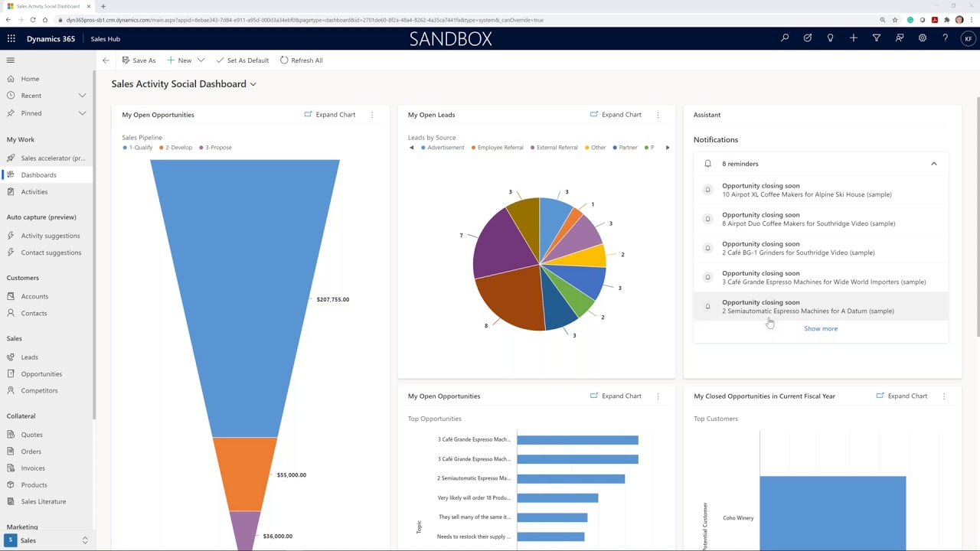
Task: Click the KF user profile avatar
Action: coord(967,38)
